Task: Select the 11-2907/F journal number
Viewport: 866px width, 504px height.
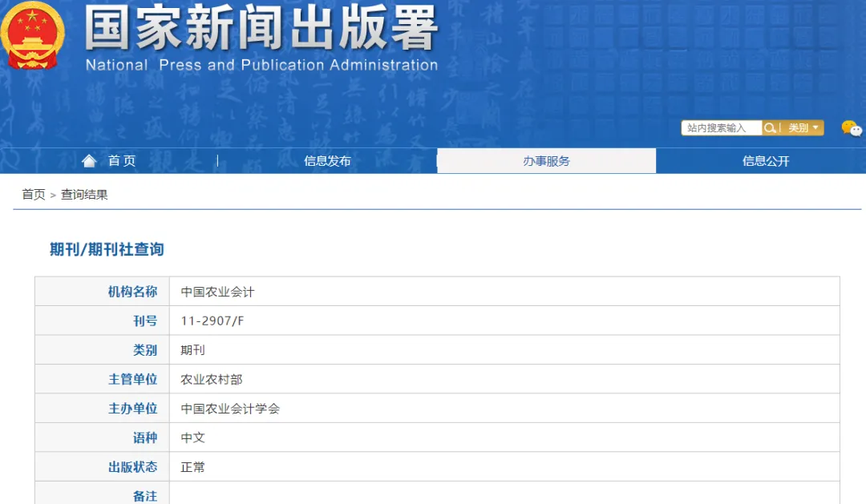Action: pyautogui.click(x=212, y=321)
